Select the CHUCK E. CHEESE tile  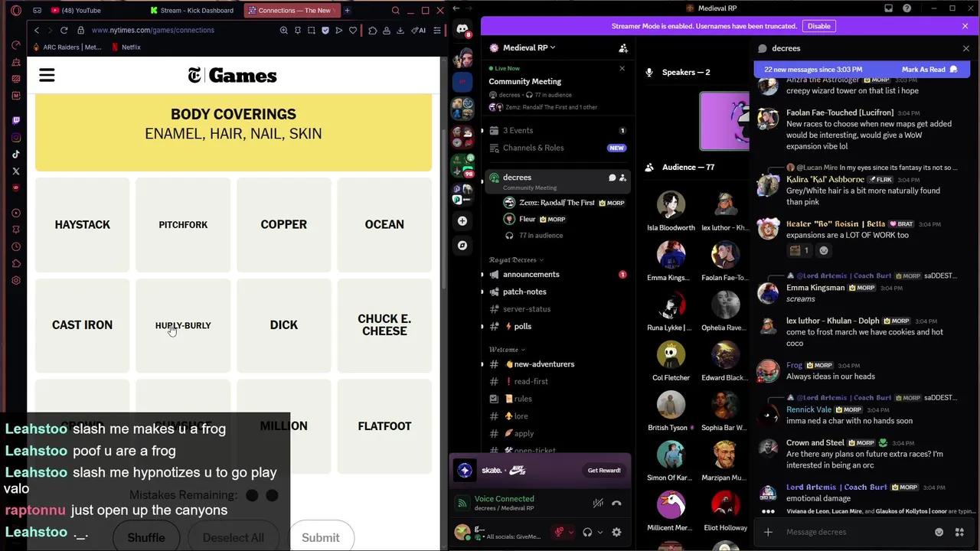[384, 325]
